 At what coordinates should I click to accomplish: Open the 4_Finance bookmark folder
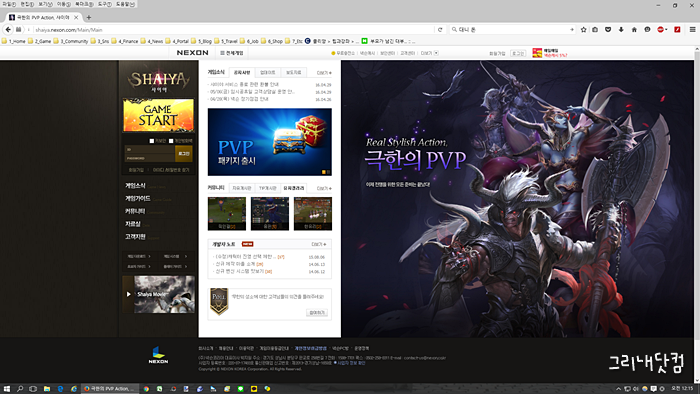(x=125, y=41)
